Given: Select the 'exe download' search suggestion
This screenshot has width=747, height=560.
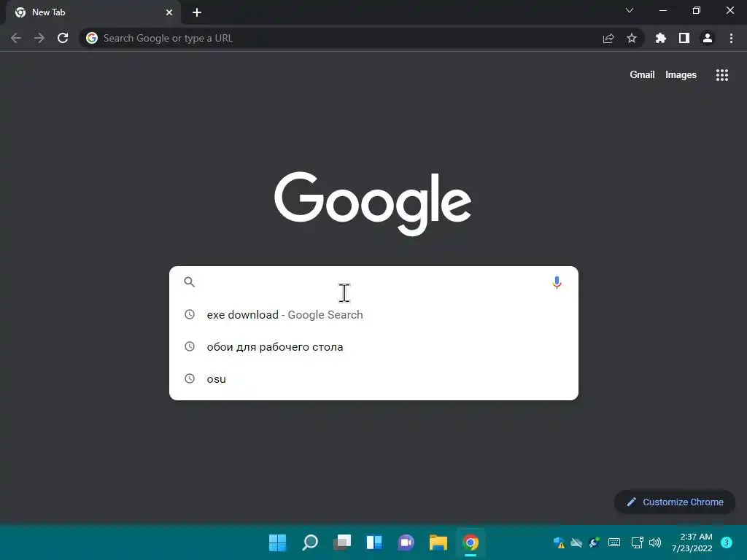Looking at the screenshot, I should pos(373,314).
